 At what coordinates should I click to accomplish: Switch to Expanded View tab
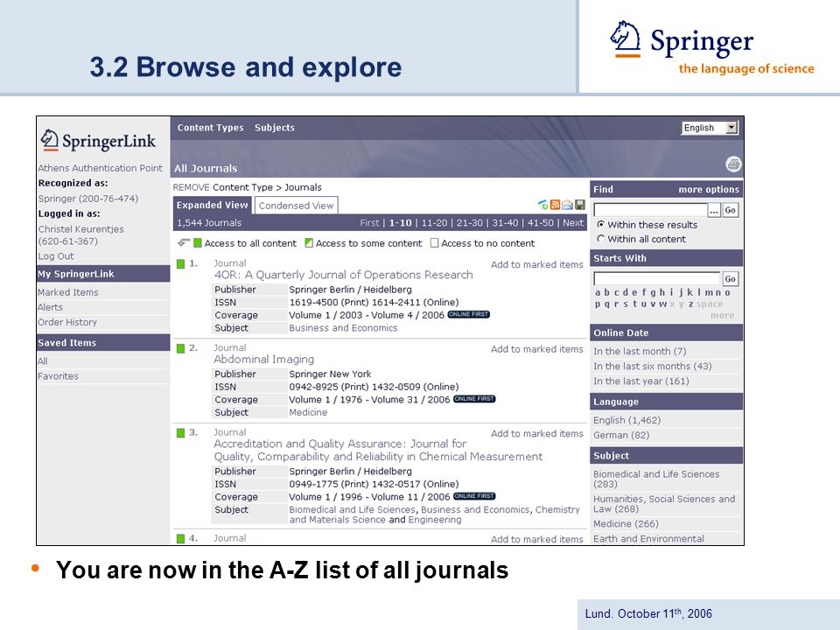tap(212, 205)
